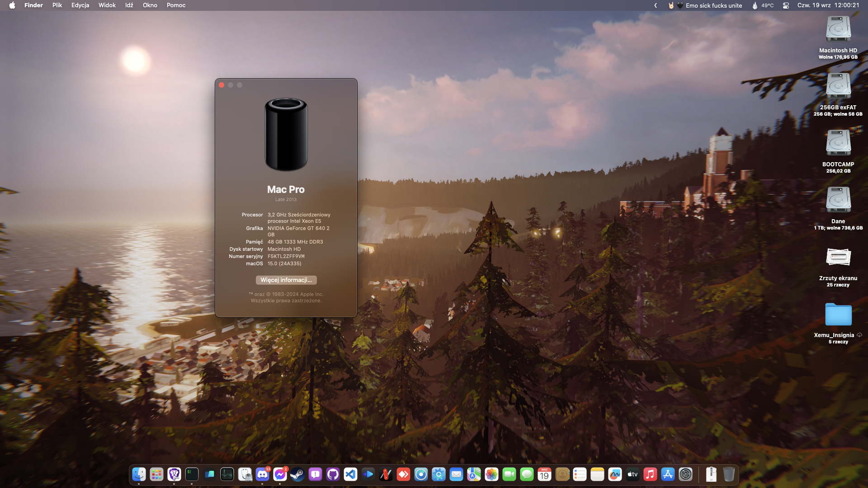Click the 49°C temperature monitor in menu bar
The height and width of the screenshot is (488, 868).
pos(763,5)
